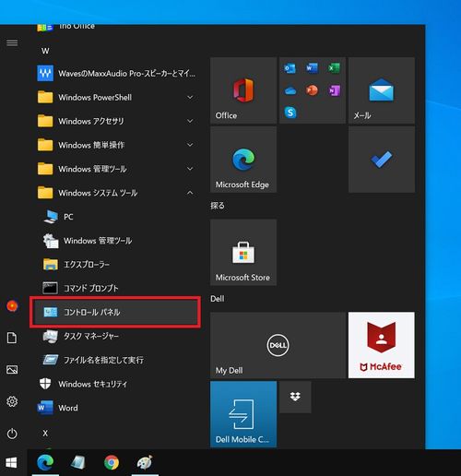Open the Office tile
Screen dimensions: 461x476
pyautogui.click(x=243, y=90)
